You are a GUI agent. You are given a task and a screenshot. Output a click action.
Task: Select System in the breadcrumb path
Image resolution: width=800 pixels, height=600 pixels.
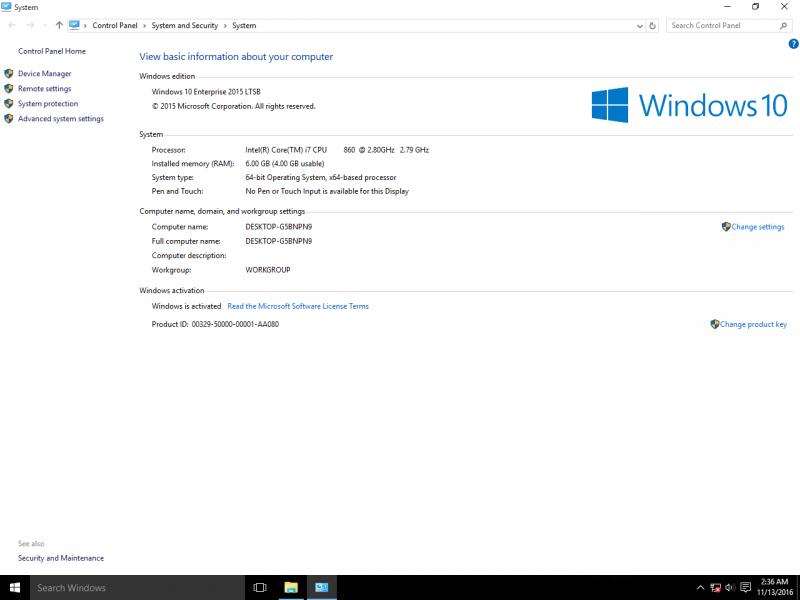click(x=244, y=26)
